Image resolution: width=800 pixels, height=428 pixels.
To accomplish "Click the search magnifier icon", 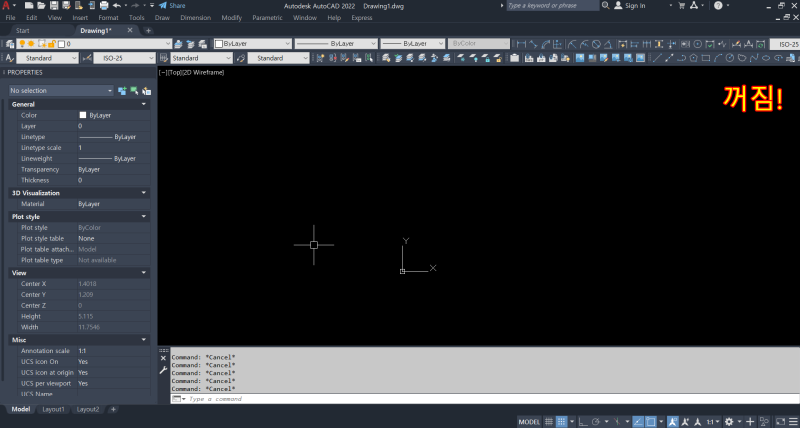I will point(606,6).
